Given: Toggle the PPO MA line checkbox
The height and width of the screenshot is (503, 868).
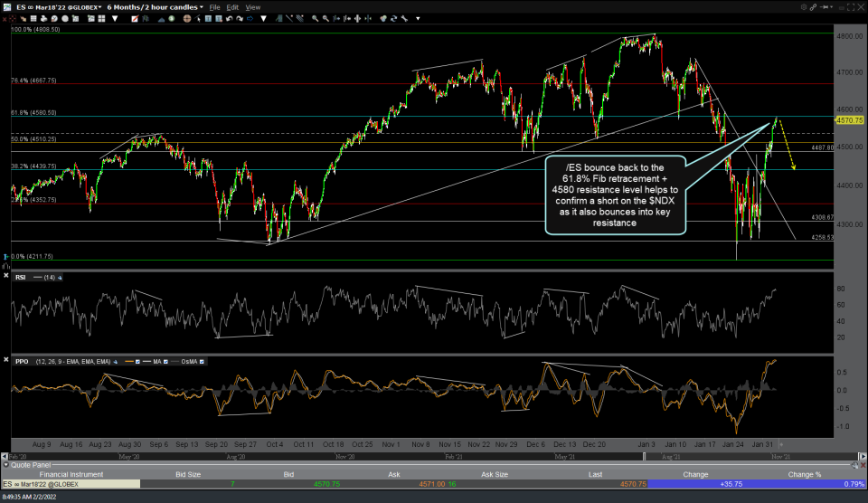Looking at the screenshot, I should click(x=165, y=362).
